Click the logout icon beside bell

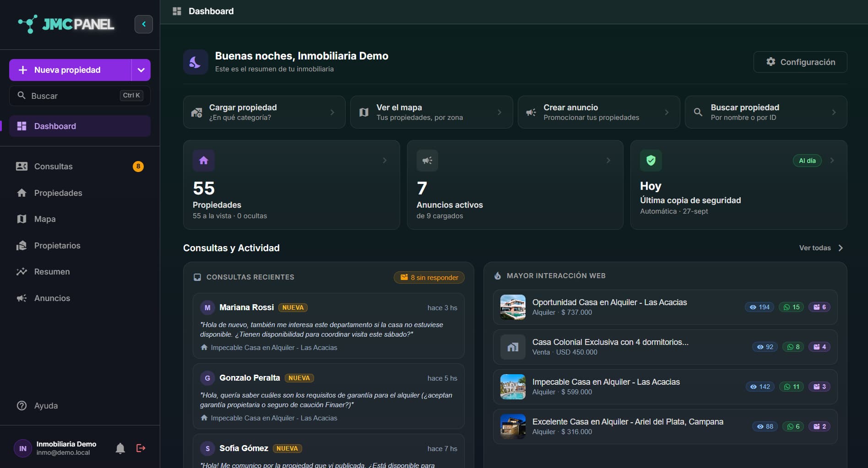pyautogui.click(x=141, y=448)
